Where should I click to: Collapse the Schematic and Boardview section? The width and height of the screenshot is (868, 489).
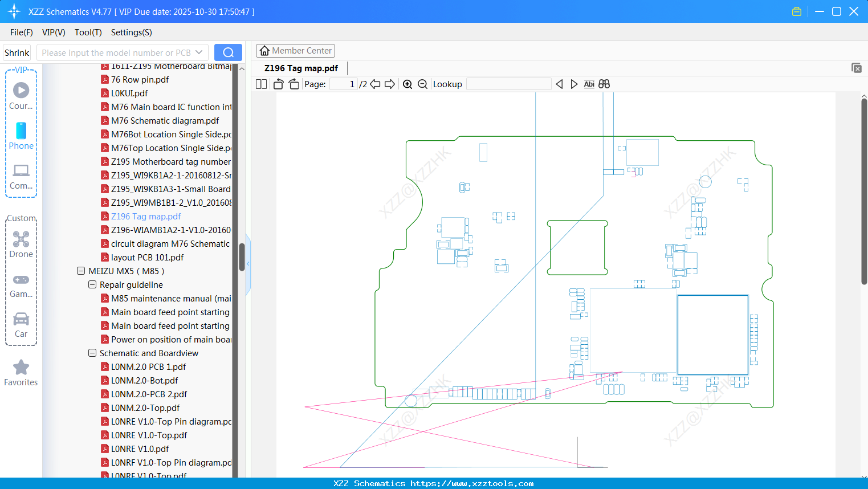click(92, 353)
